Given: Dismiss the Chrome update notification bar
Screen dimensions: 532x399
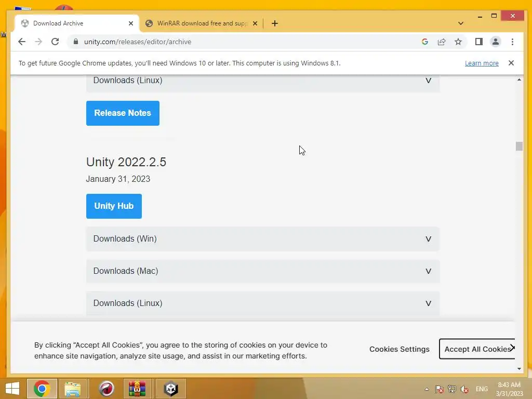Looking at the screenshot, I should [x=511, y=63].
